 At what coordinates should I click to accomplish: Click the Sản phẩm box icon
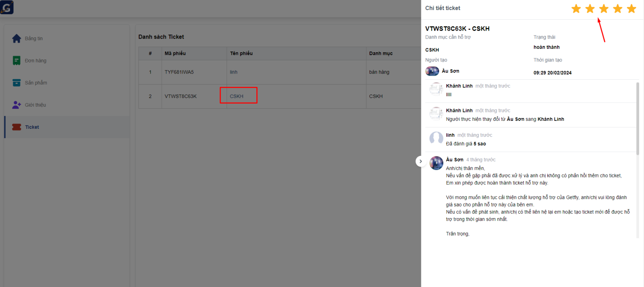17,83
